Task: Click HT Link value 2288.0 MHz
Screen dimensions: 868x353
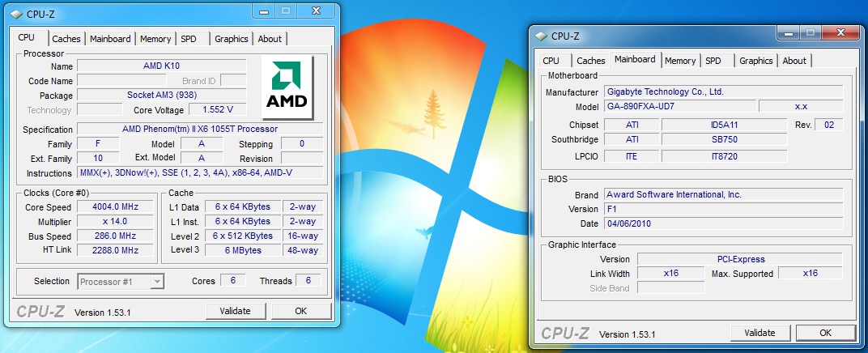Action: tap(115, 250)
